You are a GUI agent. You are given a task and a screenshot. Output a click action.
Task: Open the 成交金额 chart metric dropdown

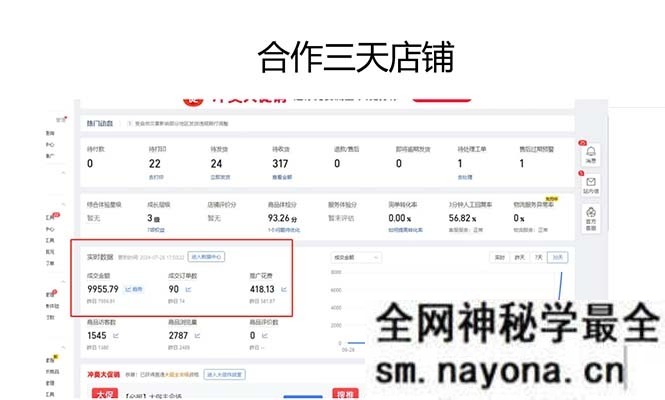[x=355, y=257]
